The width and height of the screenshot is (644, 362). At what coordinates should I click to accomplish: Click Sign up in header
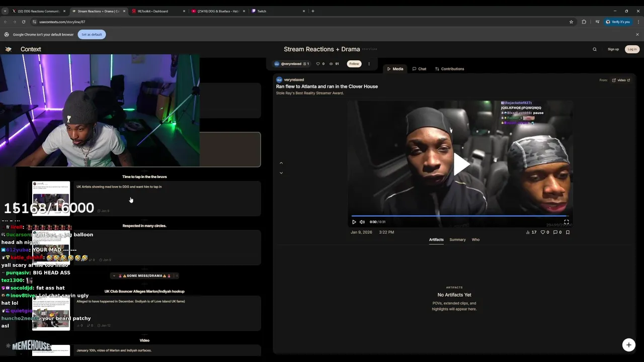[x=613, y=49]
